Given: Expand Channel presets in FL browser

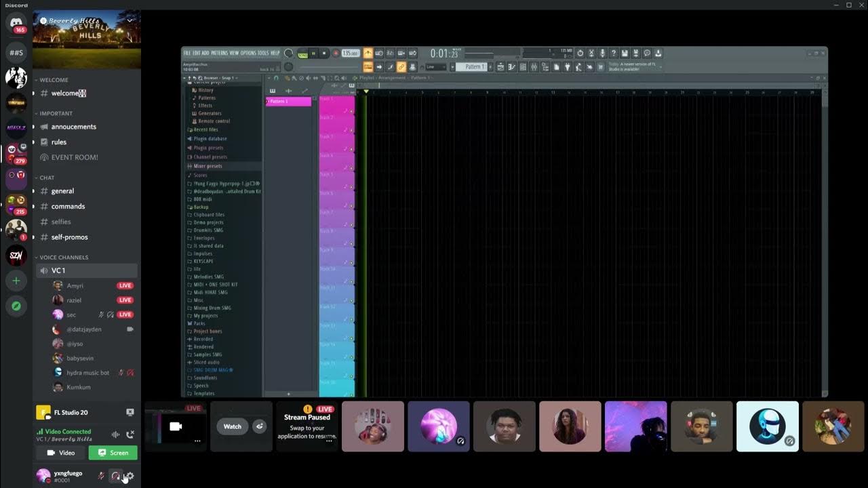Looking at the screenshot, I should tap(210, 157).
